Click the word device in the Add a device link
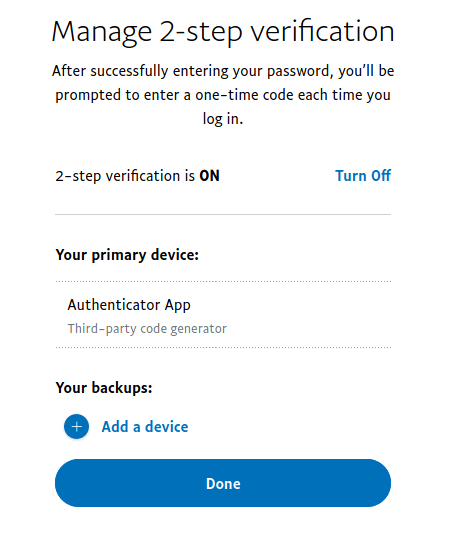The width and height of the screenshot is (450, 534). [167, 427]
